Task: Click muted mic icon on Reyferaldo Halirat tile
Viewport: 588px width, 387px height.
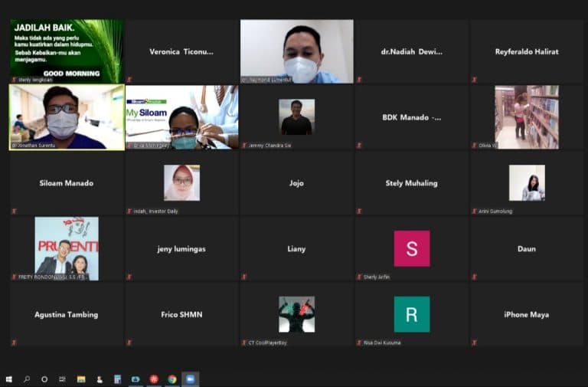Action: (x=475, y=80)
